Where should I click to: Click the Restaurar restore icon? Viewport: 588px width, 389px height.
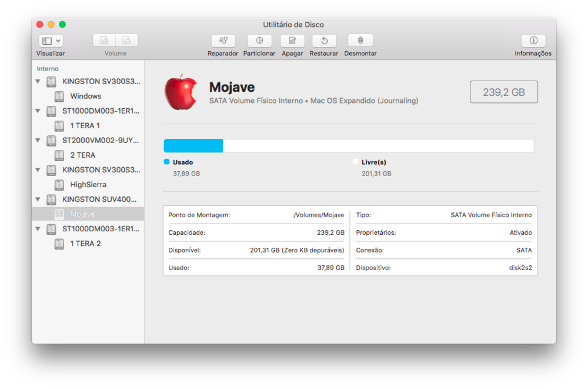324,41
